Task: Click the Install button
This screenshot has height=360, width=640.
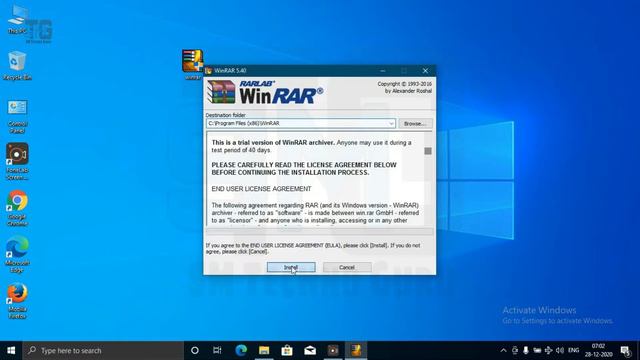Action: (291, 267)
